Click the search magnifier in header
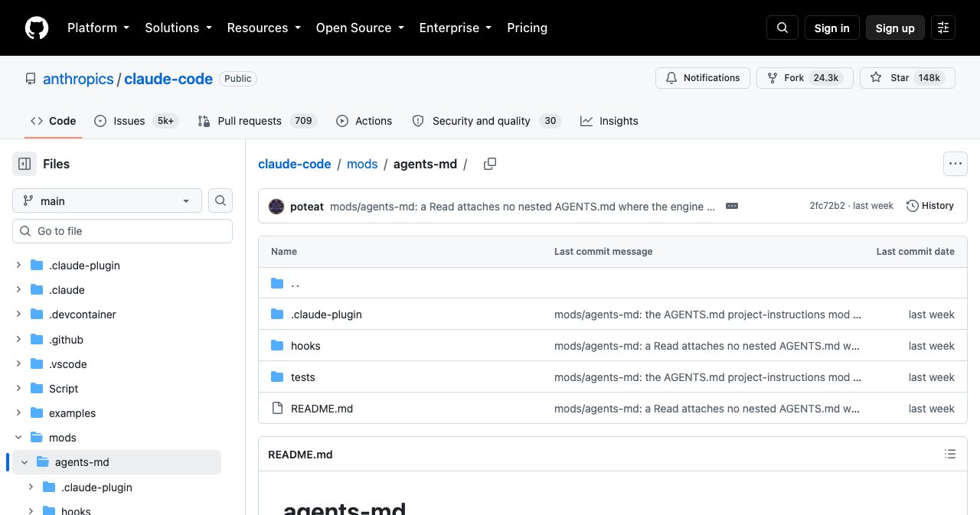This screenshot has height=515, width=980. click(x=782, y=28)
